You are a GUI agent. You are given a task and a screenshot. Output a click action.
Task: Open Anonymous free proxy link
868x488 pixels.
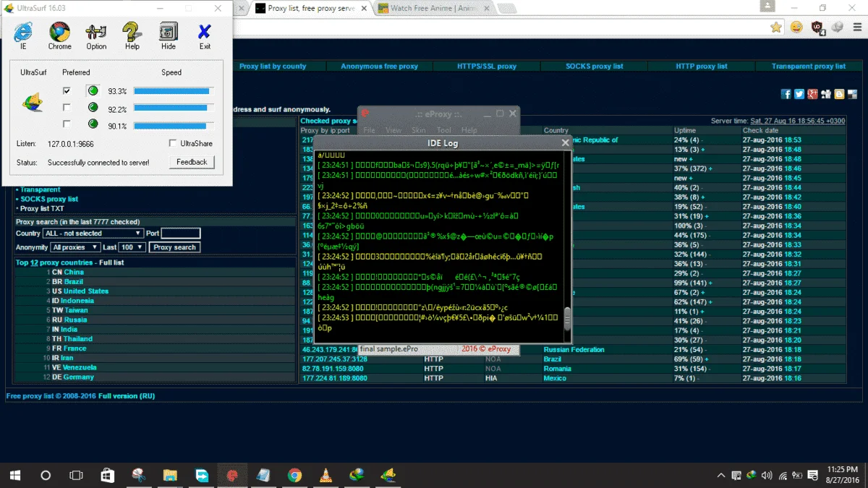coord(379,66)
